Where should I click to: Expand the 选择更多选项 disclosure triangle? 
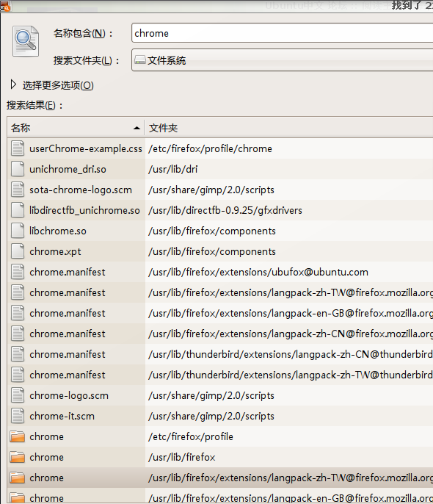pos(13,84)
